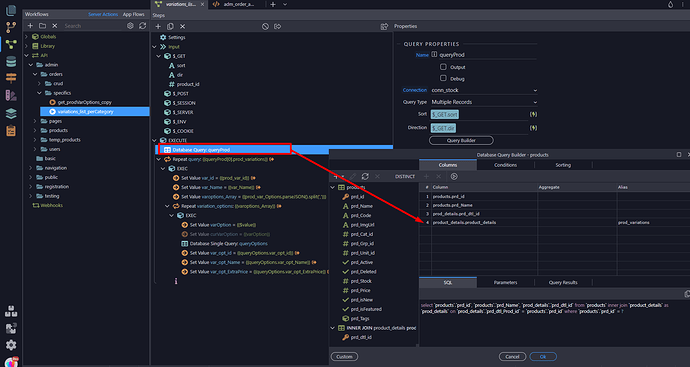The width and height of the screenshot is (690, 367).
Task: Expand the products folder in the Workflows tree
Action: pyautogui.click(x=35, y=130)
